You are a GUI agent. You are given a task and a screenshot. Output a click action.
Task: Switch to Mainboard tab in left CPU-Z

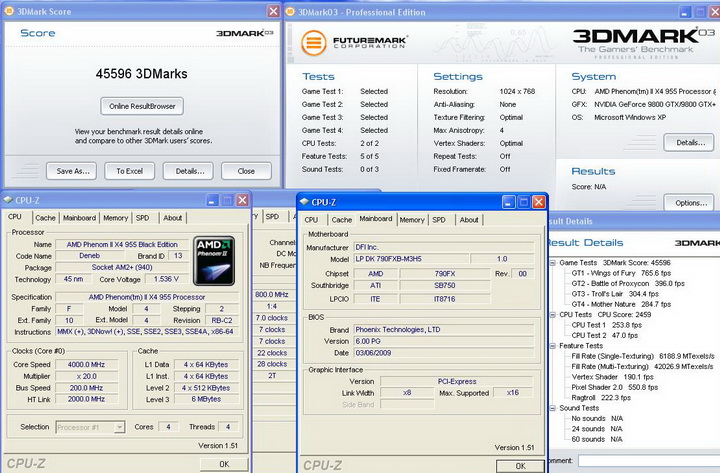[79, 218]
